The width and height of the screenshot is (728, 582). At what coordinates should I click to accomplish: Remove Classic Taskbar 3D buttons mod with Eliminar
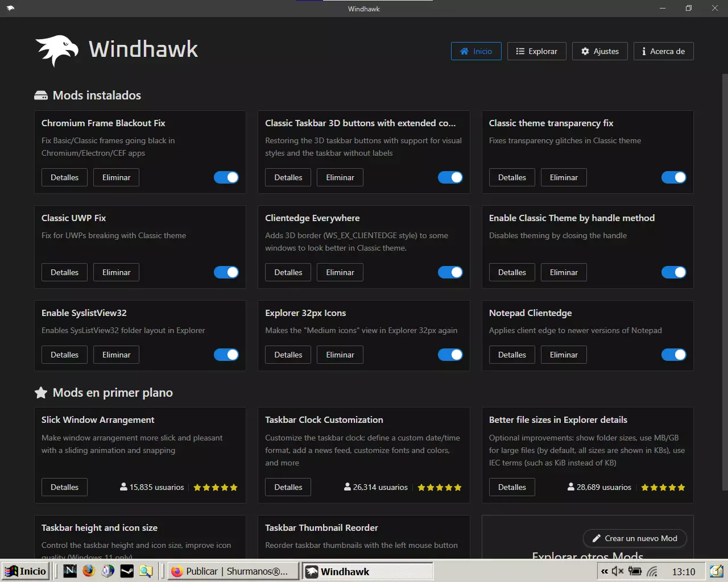click(x=340, y=177)
